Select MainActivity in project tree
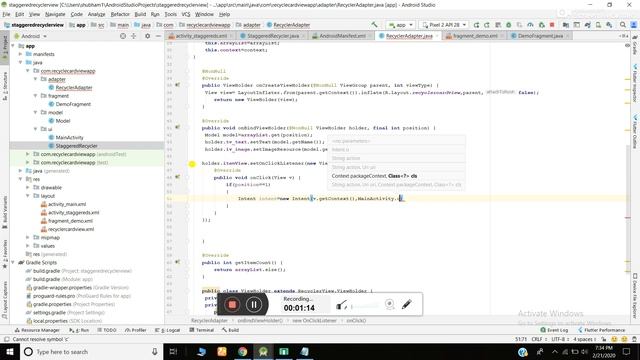 (69, 137)
